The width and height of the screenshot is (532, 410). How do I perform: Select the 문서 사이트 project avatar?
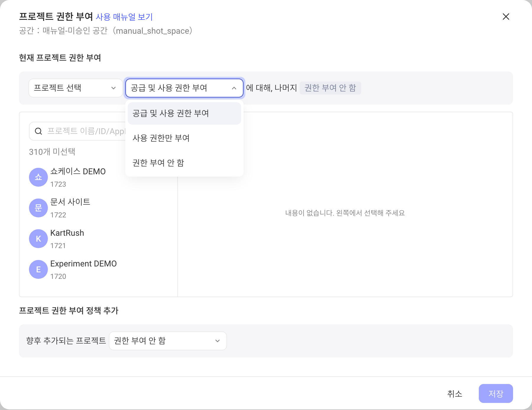point(38,208)
